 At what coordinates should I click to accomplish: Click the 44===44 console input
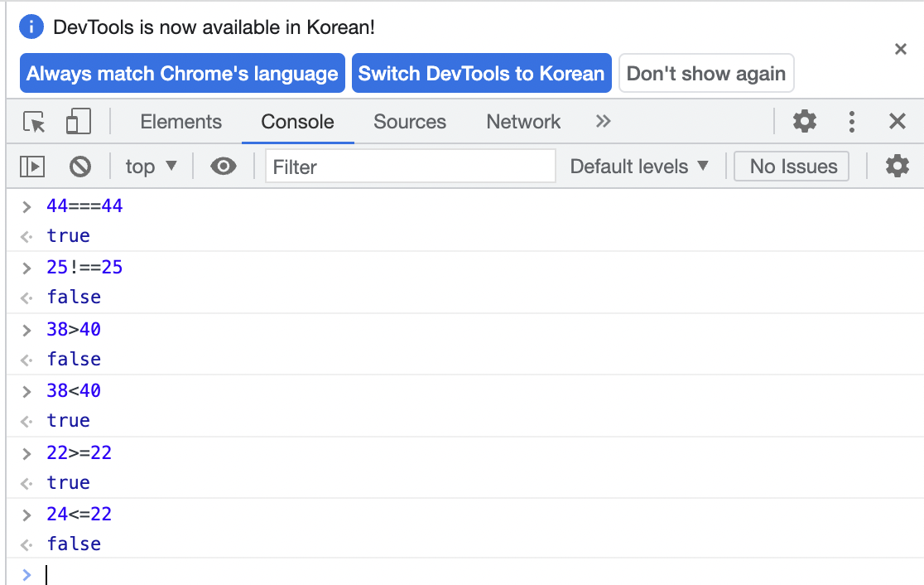pyautogui.click(x=84, y=205)
